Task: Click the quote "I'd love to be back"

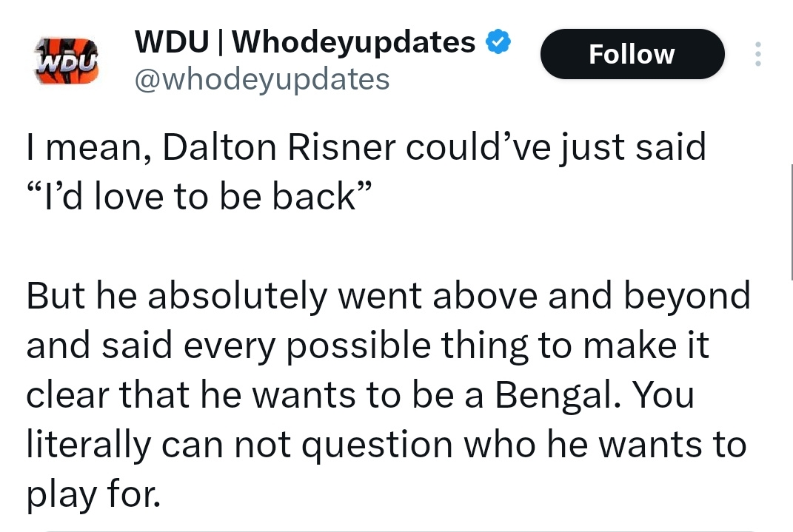Action: [198, 197]
